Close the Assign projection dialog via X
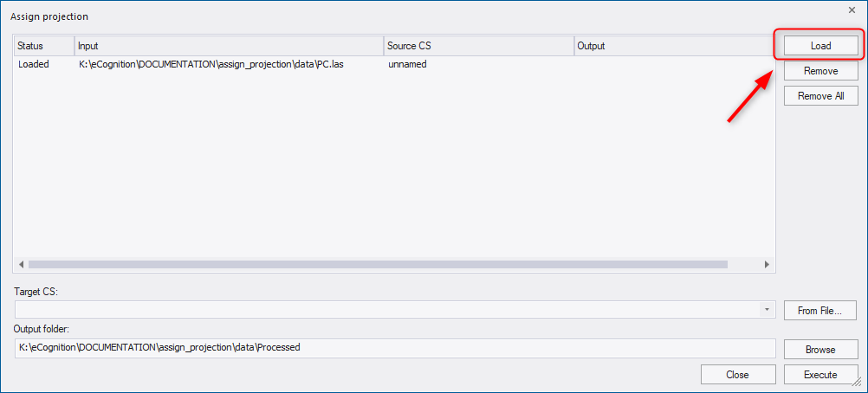The image size is (868, 393). click(x=852, y=10)
